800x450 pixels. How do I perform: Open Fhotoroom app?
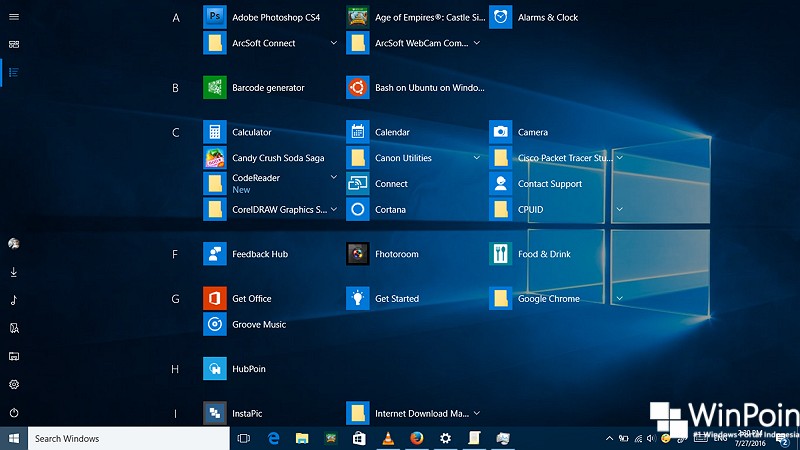click(384, 254)
